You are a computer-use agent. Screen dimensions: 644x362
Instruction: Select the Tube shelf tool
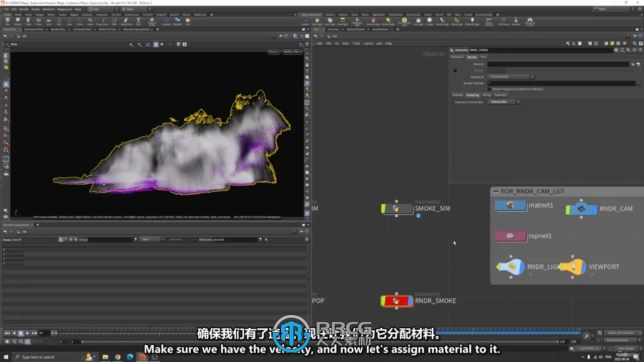[28, 22]
